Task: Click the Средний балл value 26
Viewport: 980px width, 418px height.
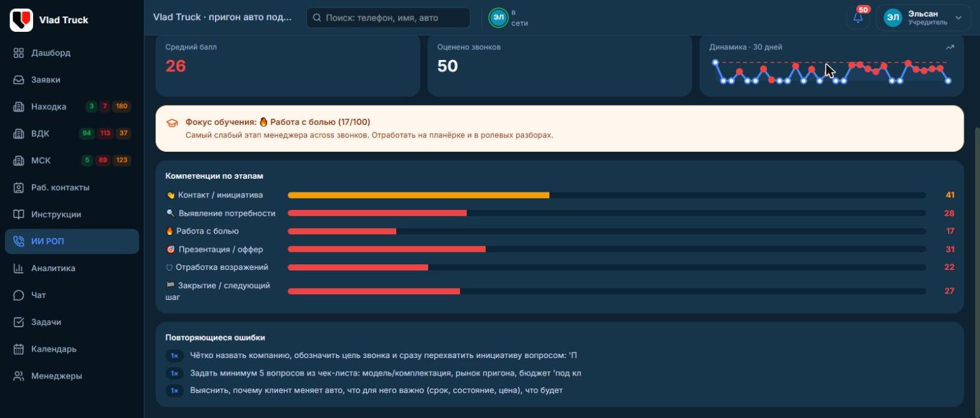Action: 176,66
